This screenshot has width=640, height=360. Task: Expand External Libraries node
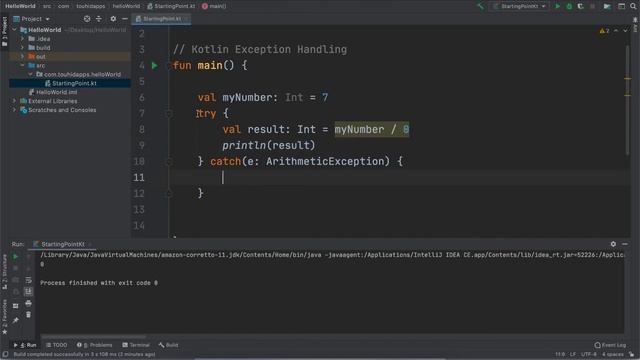pos(15,101)
